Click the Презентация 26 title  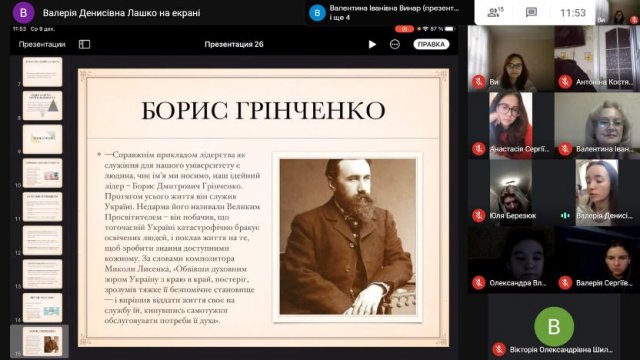click(x=234, y=44)
